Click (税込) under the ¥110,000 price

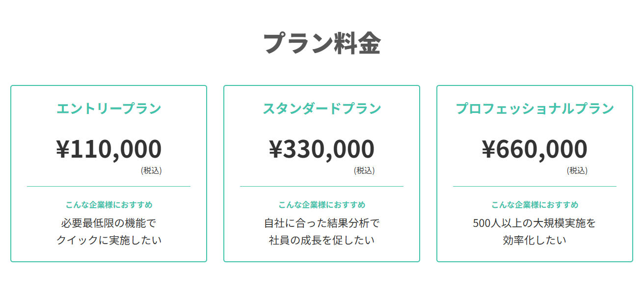151,171
